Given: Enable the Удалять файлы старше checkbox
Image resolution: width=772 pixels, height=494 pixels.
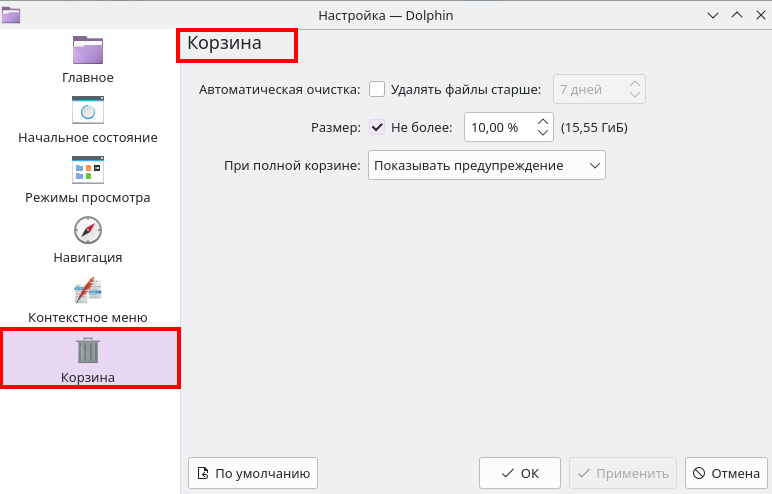Looking at the screenshot, I should point(377,89).
